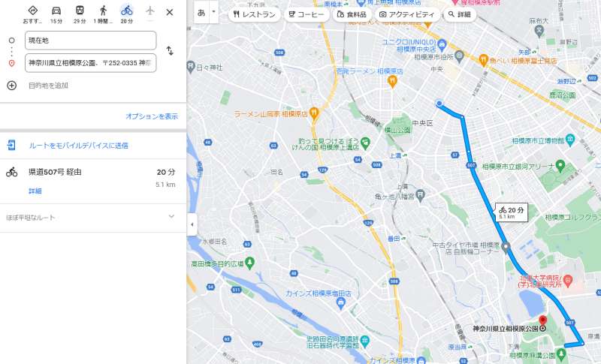Open the input method dropdown arrow
This screenshot has width=601, height=364.
(x=213, y=12)
